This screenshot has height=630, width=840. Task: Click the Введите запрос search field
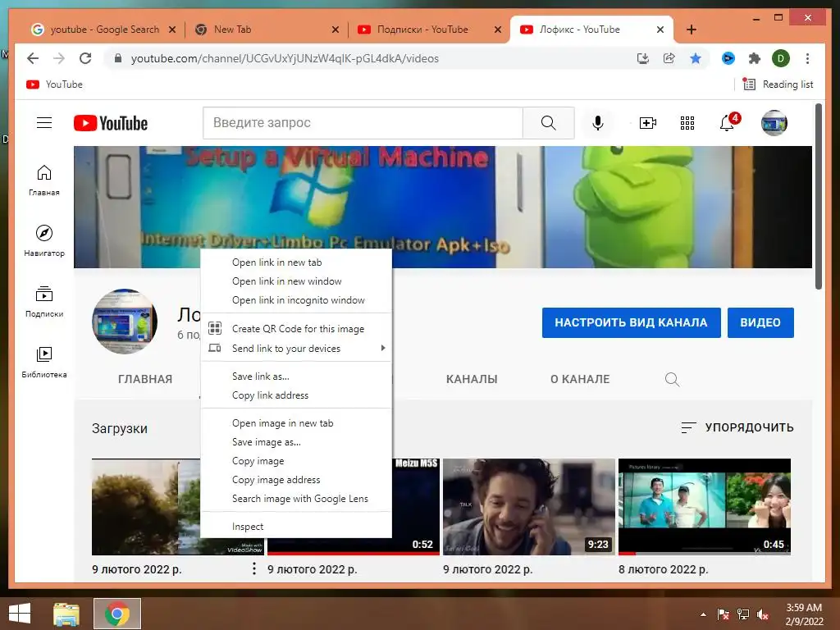coord(362,123)
